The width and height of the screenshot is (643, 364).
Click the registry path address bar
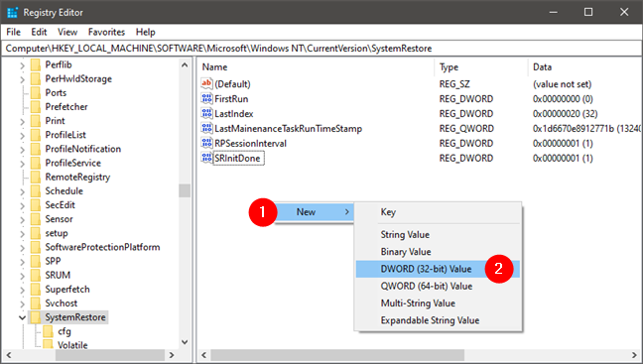321,49
